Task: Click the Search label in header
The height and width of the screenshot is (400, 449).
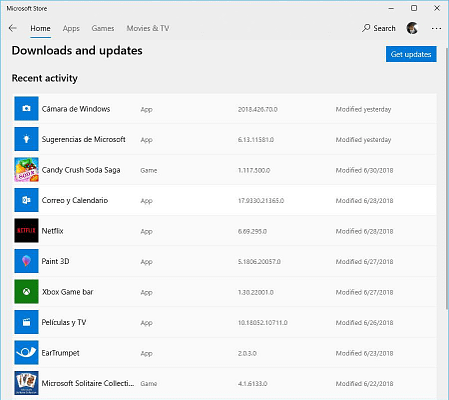Action: pyautogui.click(x=384, y=28)
